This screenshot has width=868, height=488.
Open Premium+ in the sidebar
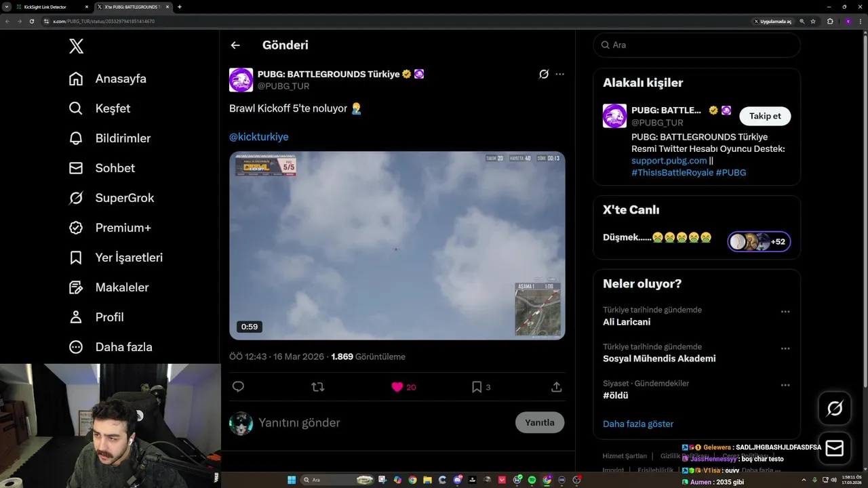pyautogui.click(x=110, y=228)
